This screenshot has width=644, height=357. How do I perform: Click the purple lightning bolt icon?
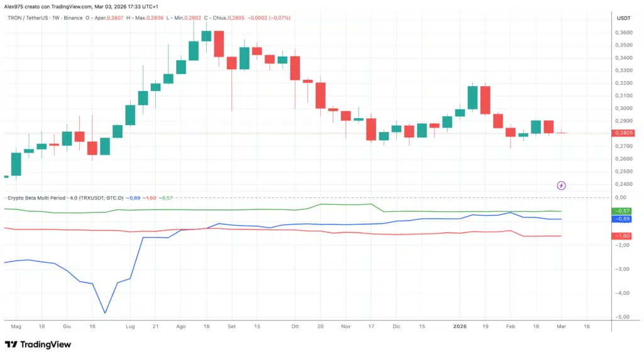point(561,185)
